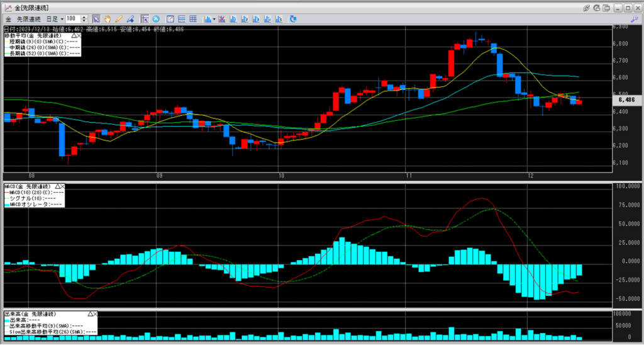Click the 金 symbol menu item
This screenshot has width=644, height=345.
point(8,19)
